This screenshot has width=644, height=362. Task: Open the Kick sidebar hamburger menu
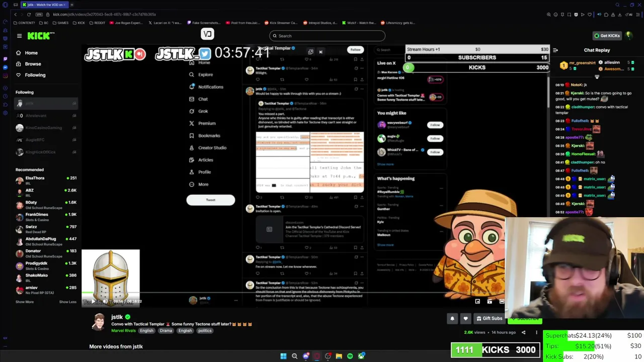(19, 36)
